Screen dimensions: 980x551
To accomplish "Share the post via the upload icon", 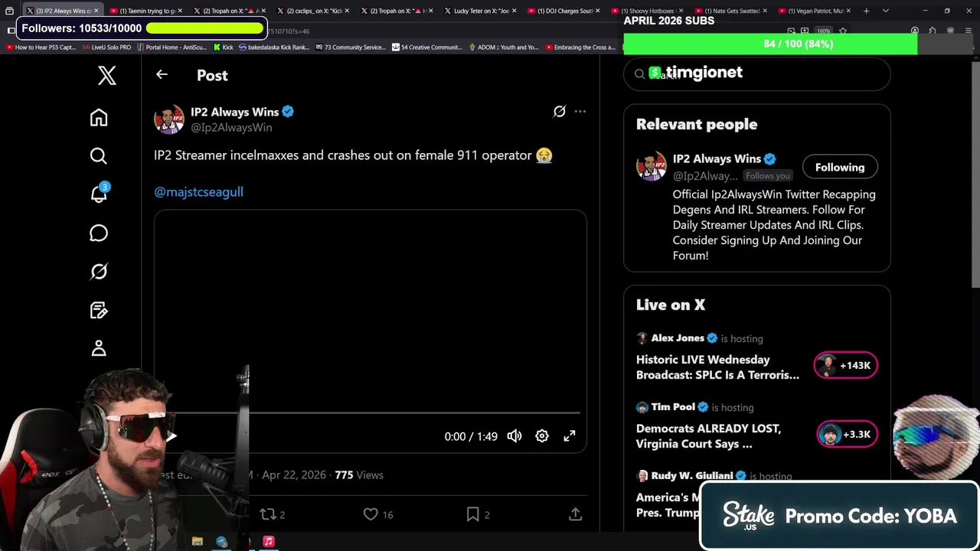I will [x=576, y=514].
